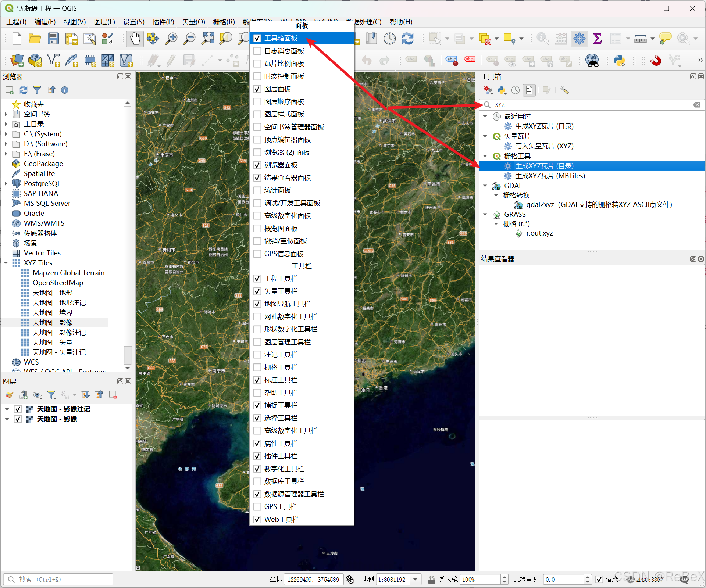Check 概览图面板 checkbox
706x588 pixels.
tap(257, 229)
